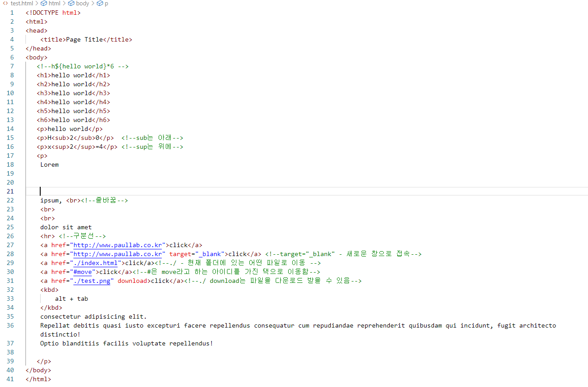Click the br tag on line 24

(x=48, y=218)
